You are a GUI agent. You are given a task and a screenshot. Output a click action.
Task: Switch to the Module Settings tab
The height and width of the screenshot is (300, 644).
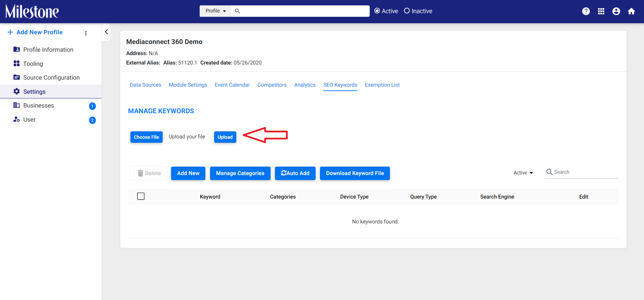[188, 85]
